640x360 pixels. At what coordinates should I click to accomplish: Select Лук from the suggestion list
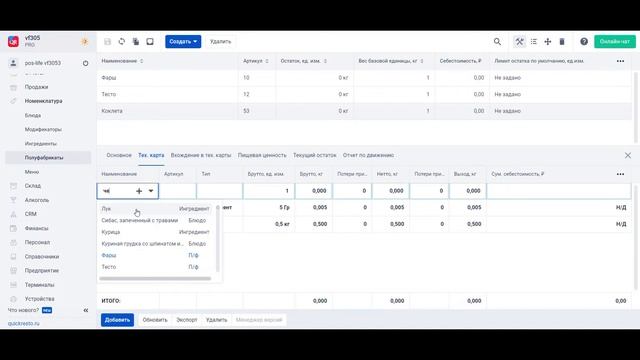(155, 209)
